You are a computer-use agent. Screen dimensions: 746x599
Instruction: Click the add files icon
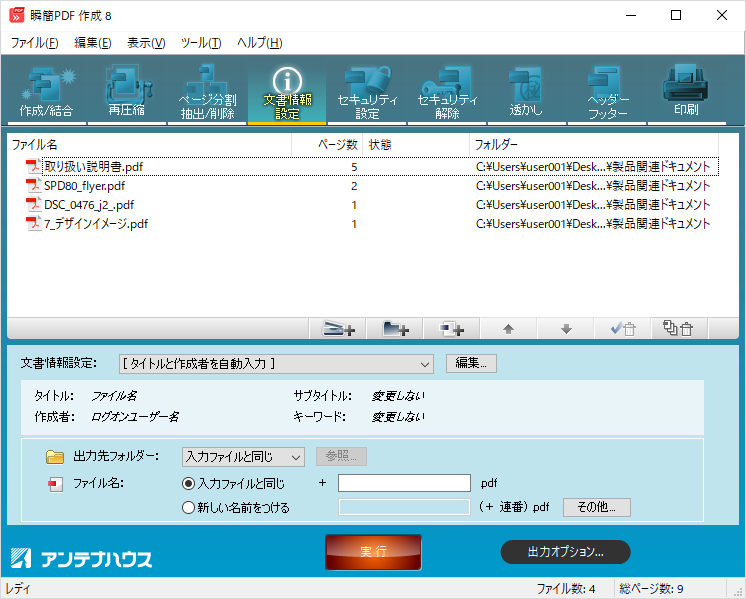338,329
